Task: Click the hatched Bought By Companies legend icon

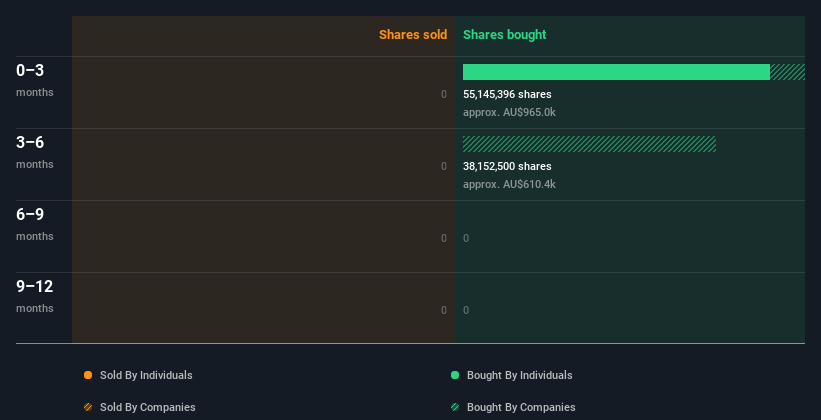Action: 455,407
